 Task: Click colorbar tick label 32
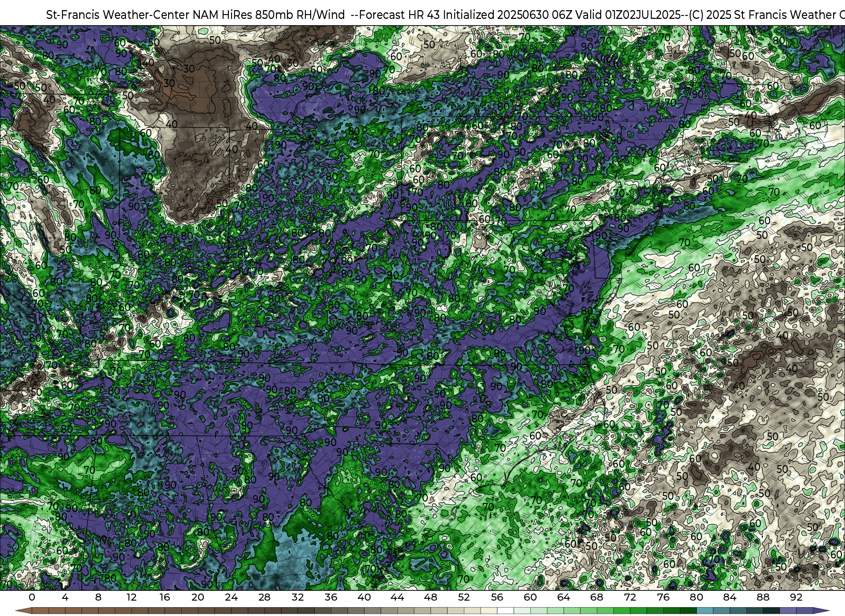(x=298, y=597)
